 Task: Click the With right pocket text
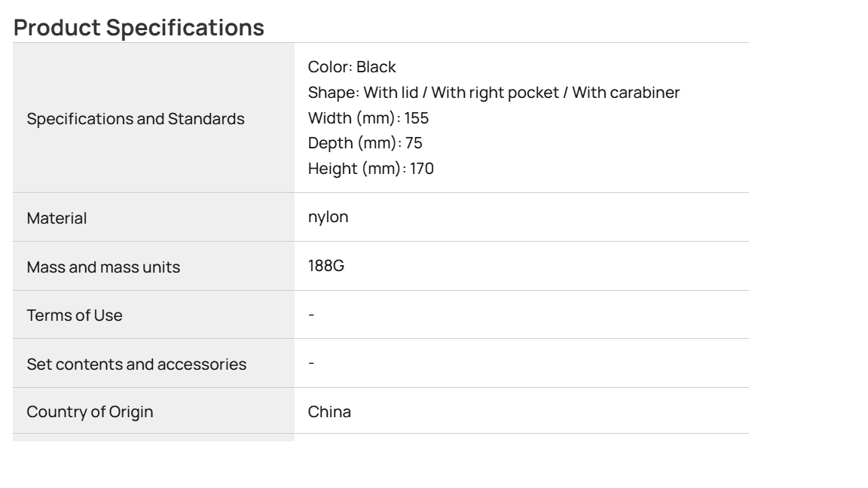495,93
